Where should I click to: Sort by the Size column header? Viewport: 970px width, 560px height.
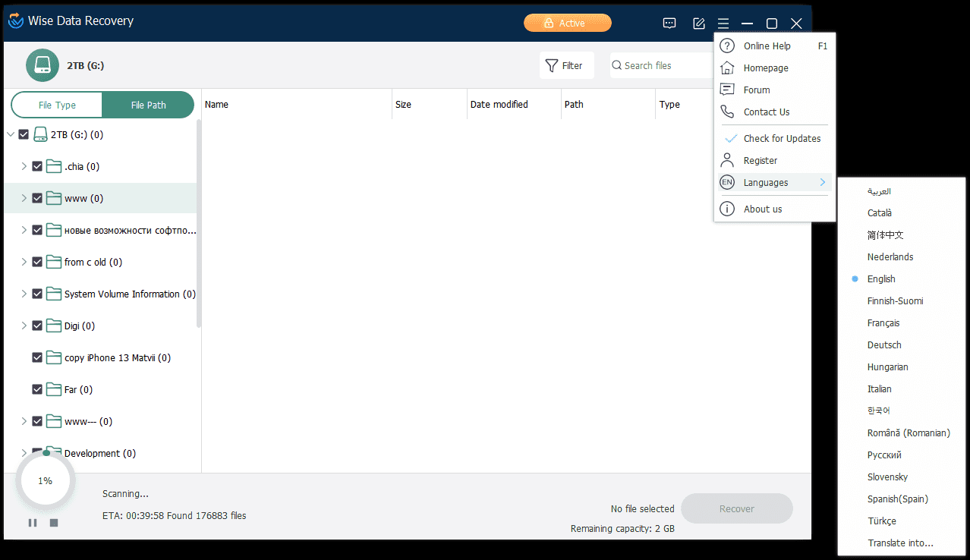pos(430,105)
